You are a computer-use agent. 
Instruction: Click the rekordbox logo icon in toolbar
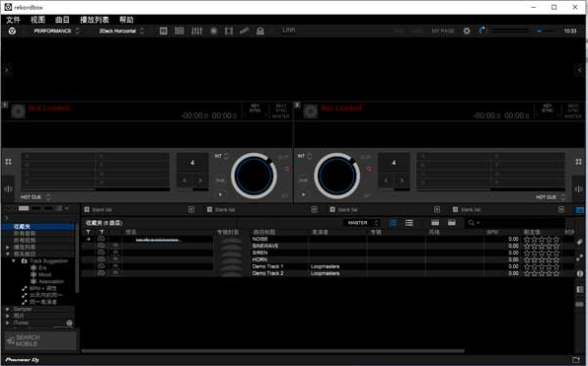tap(12, 31)
